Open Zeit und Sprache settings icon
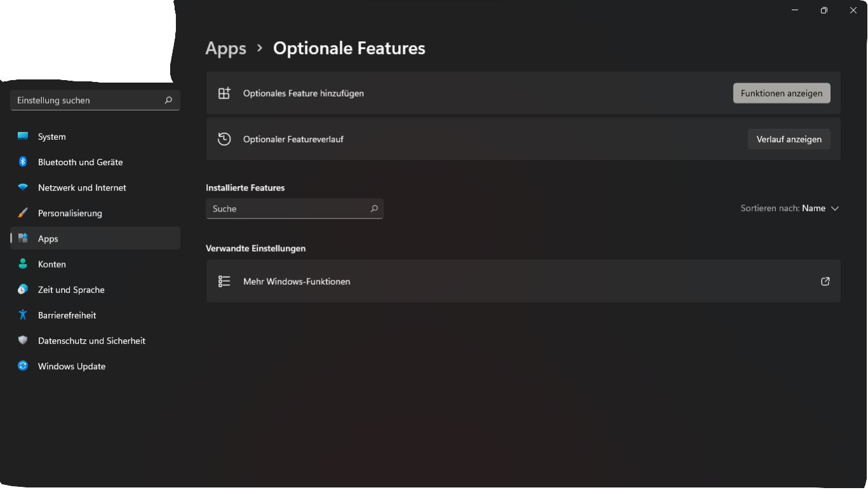868x490 pixels. point(23,289)
